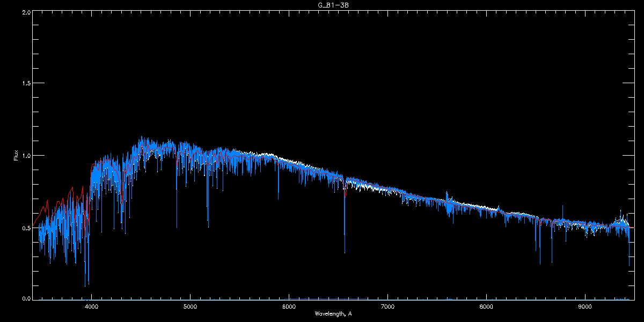
Task: Select the 0.5 flux tick label
Action: click(26, 227)
